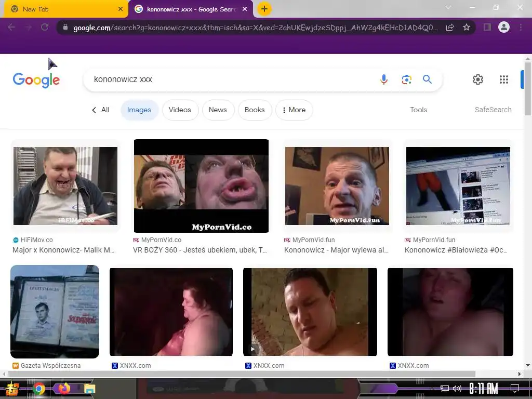Open the Gazeta Współczesna legitymacja thumbnail
The image size is (532, 399).
point(55,312)
